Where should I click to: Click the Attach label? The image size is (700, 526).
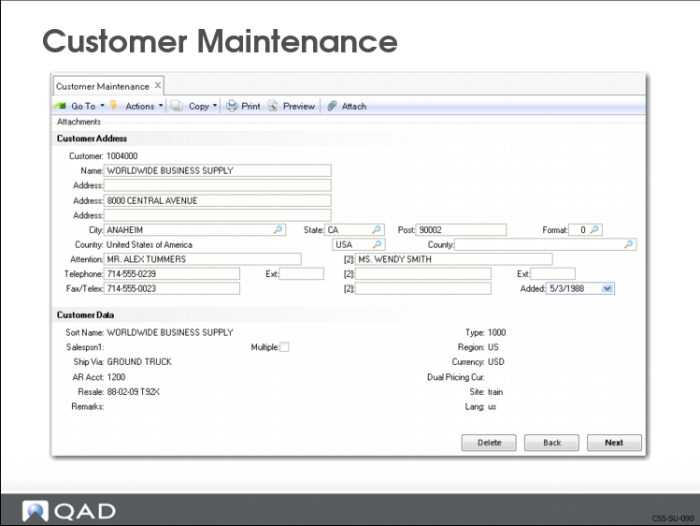coord(354,106)
